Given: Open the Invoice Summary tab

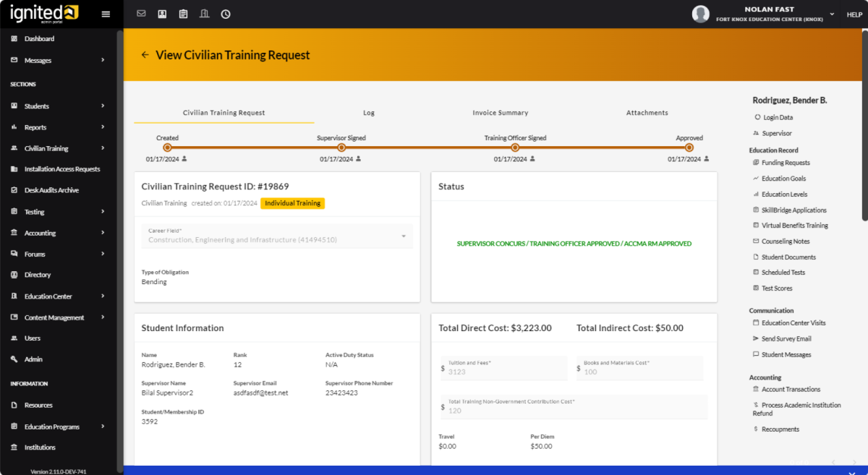Looking at the screenshot, I should [x=501, y=113].
